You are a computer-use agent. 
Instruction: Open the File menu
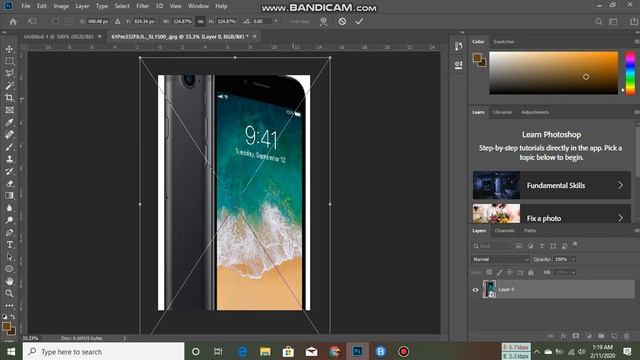pyautogui.click(x=26, y=6)
